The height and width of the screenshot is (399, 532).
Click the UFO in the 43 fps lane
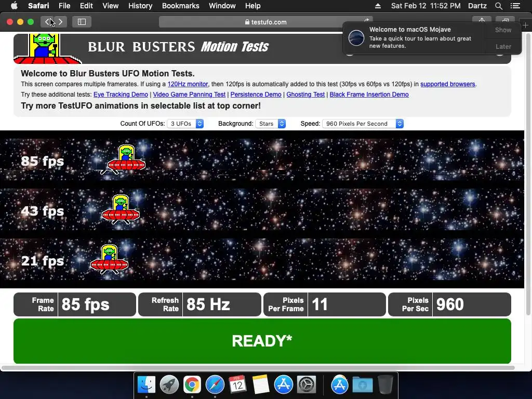(x=121, y=209)
